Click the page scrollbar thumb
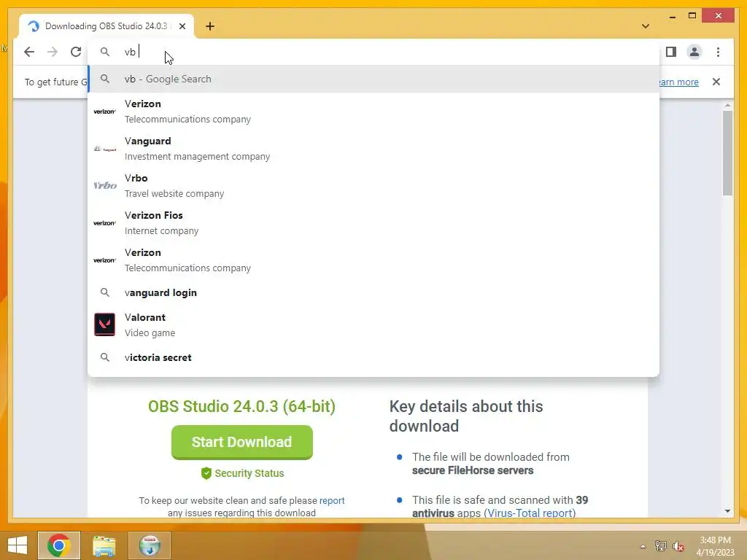 [x=727, y=153]
